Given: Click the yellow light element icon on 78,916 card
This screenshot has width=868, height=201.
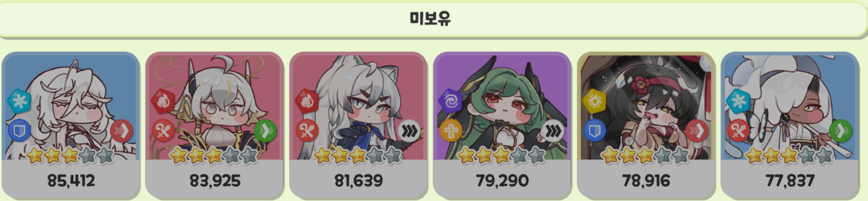Looking at the screenshot, I should 594,100.
